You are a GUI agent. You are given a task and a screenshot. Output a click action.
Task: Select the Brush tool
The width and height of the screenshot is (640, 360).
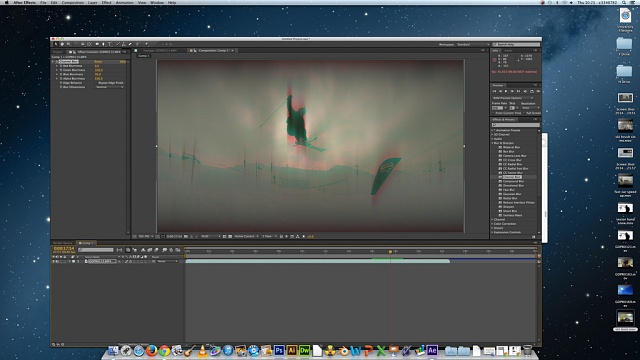click(118, 44)
